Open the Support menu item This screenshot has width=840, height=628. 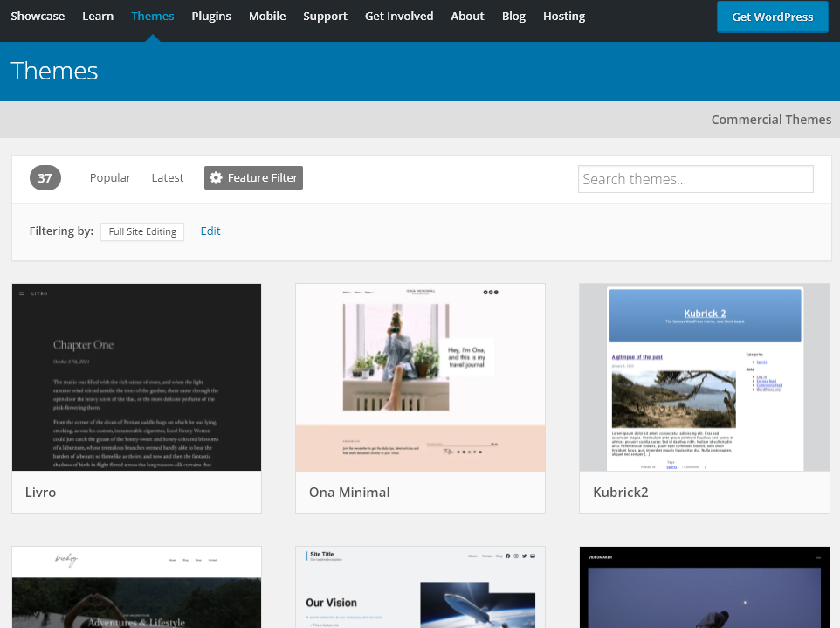click(325, 16)
